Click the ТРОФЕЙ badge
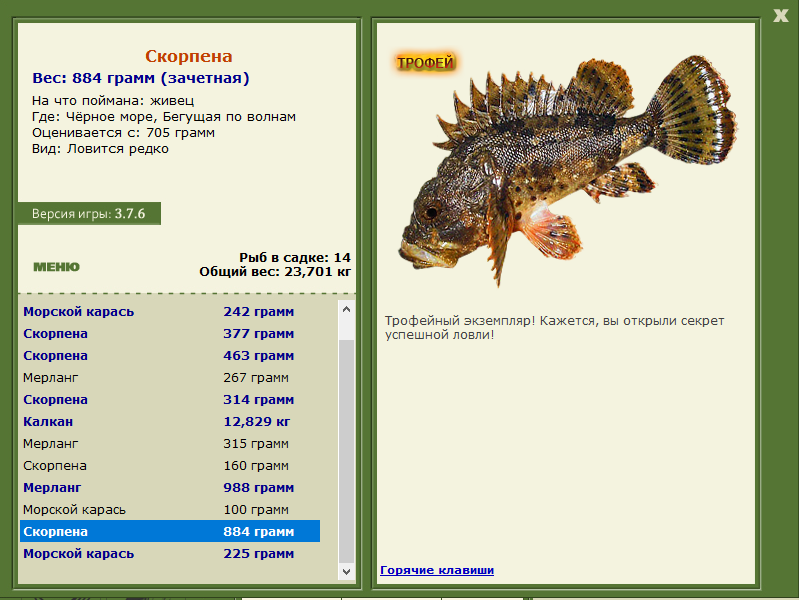Viewport: 799px width, 600px height. [425, 63]
